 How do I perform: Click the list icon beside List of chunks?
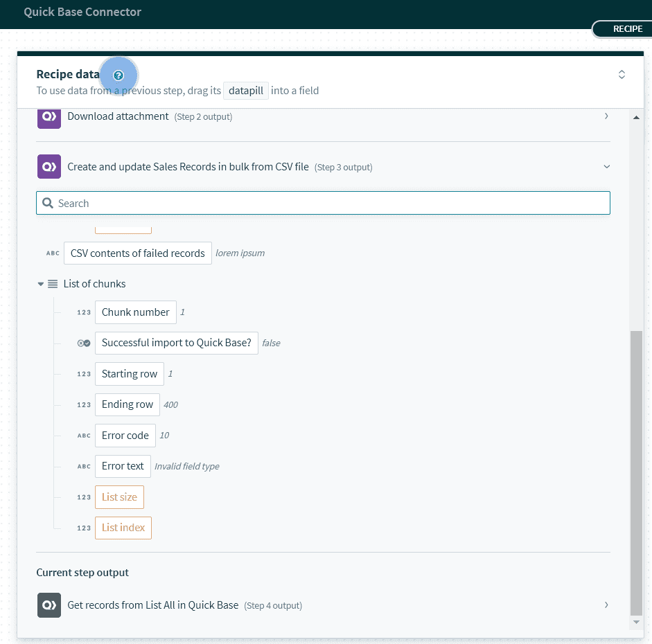click(x=53, y=284)
